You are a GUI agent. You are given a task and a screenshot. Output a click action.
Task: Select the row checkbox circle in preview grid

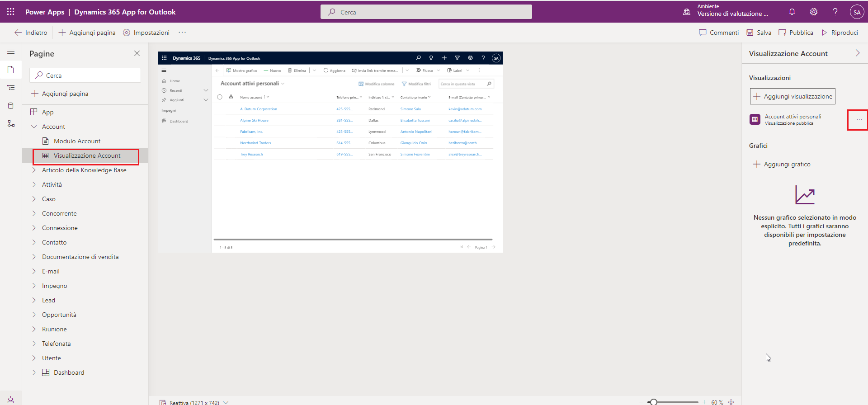pos(220,97)
